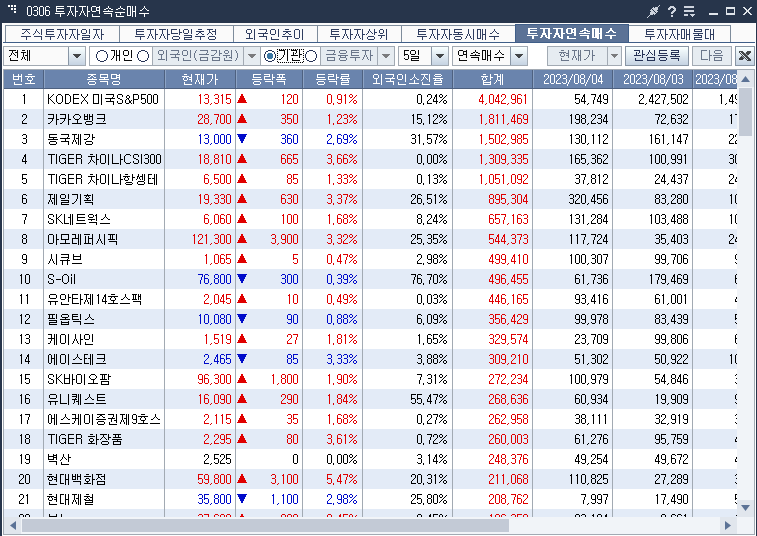Click the down arrow icon for S-Oil
The height and width of the screenshot is (536, 757).
tap(242, 279)
